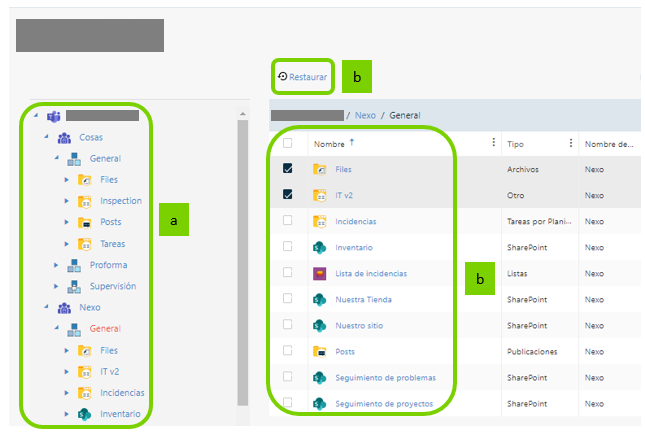The width and height of the screenshot is (645, 434).
Task: Click the tree panel scrollbar up arrow
Action: 243,114
